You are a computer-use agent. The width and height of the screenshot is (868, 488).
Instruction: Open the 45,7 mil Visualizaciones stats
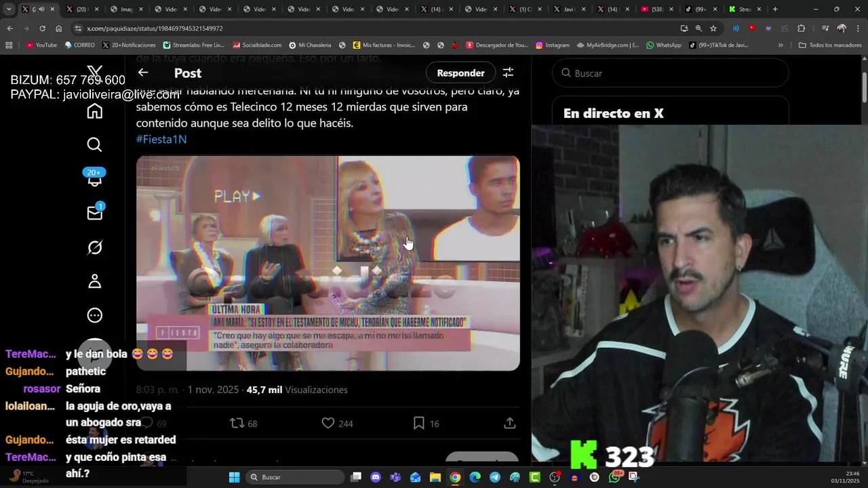297,390
